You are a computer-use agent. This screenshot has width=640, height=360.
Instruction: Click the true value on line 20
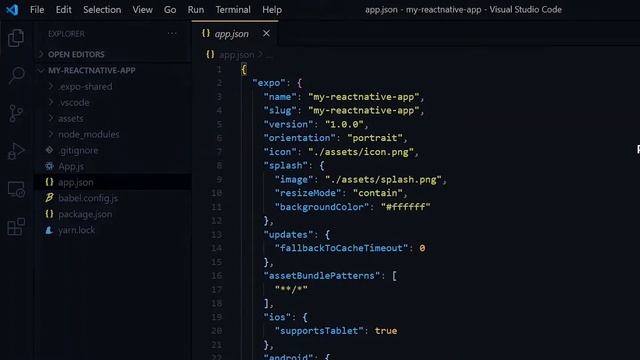click(386, 331)
